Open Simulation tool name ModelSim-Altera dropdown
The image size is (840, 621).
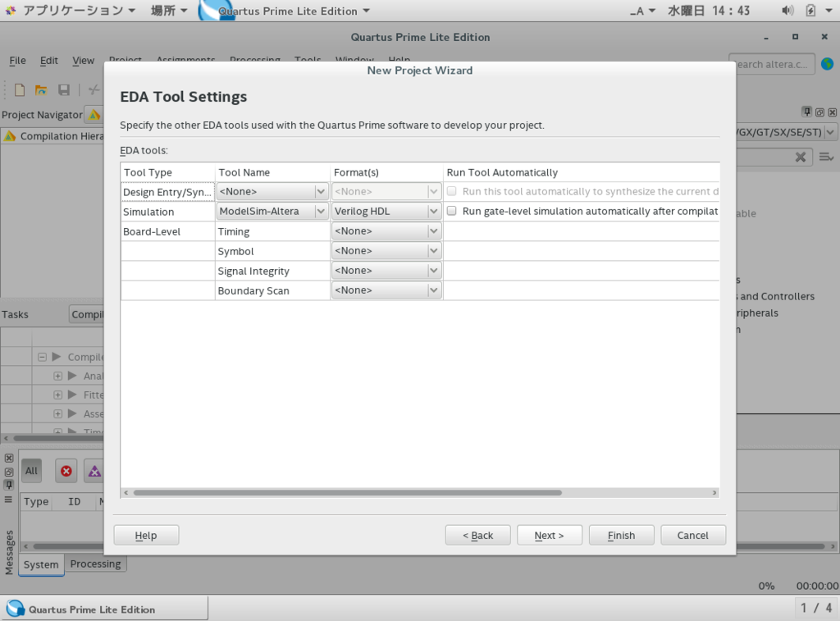(x=272, y=211)
